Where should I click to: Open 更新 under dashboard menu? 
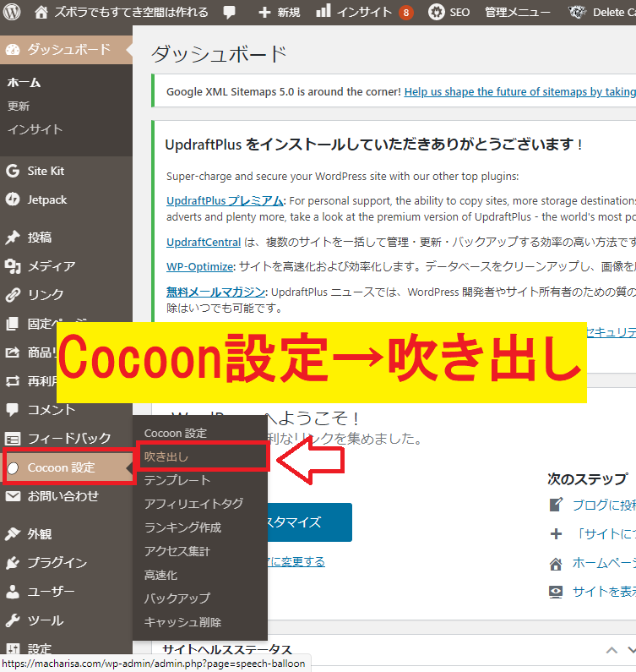(19, 106)
